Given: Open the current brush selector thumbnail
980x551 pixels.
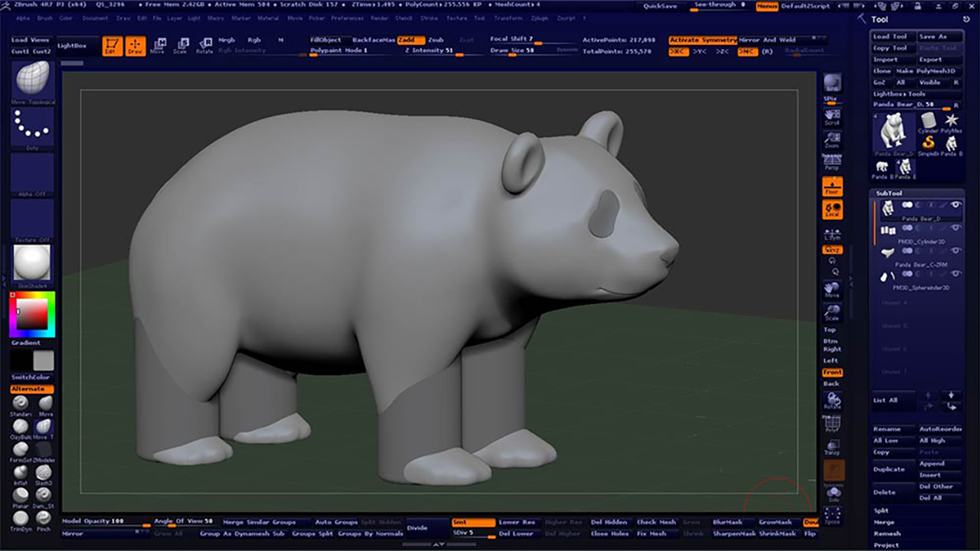Looking at the screenshot, I should pos(32,80).
